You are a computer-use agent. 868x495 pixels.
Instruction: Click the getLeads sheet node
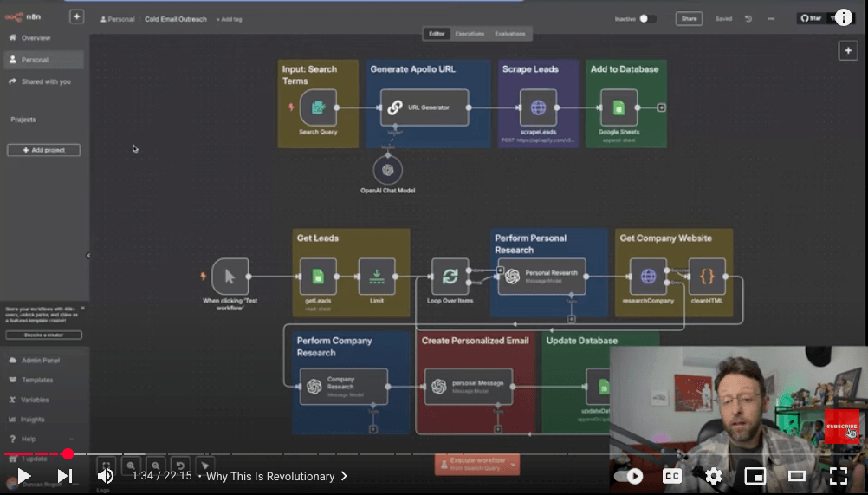(318, 277)
